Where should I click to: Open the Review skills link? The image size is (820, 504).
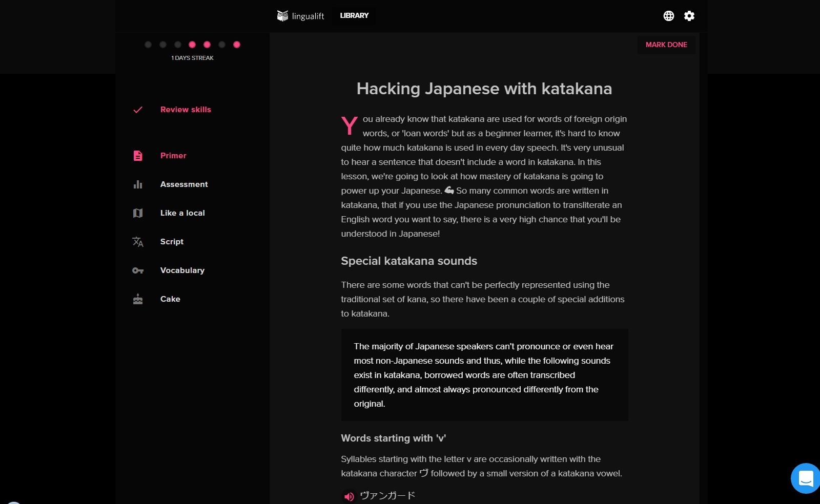point(186,110)
